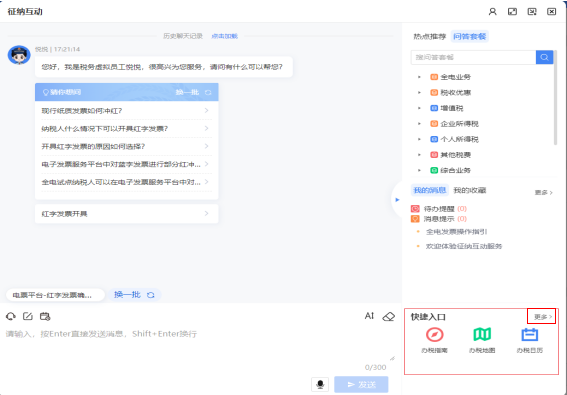Select question 电子发票服务平台中对蓝字发票进行部分红冲...

coord(127,164)
